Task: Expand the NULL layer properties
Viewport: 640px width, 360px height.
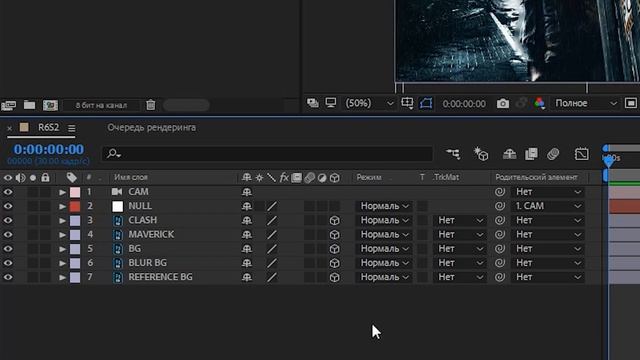Action: pyautogui.click(x=62, y=206)
